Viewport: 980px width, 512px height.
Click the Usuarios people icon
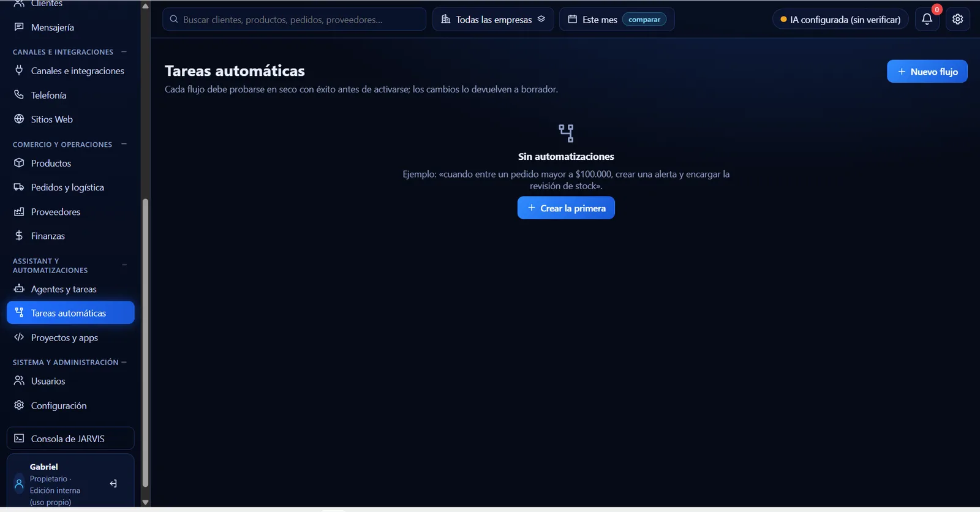tap(19, 380)
